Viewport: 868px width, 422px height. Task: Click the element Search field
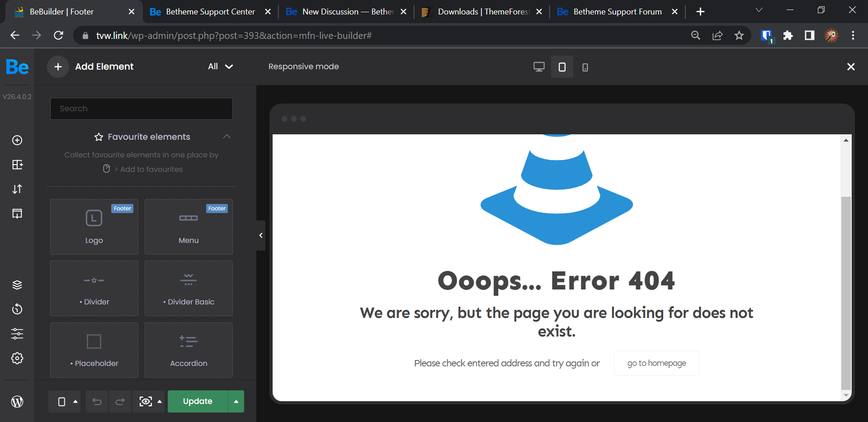[x=142, y=109]
